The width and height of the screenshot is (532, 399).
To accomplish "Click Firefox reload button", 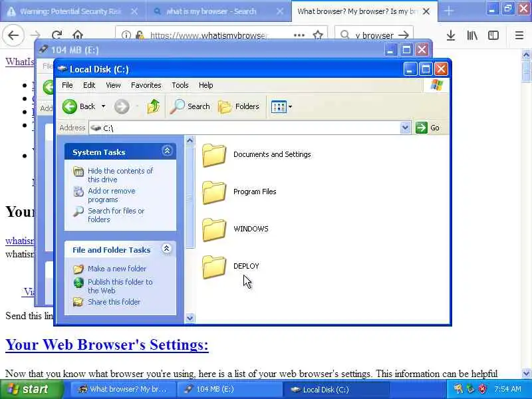I will tap(57, 35).
